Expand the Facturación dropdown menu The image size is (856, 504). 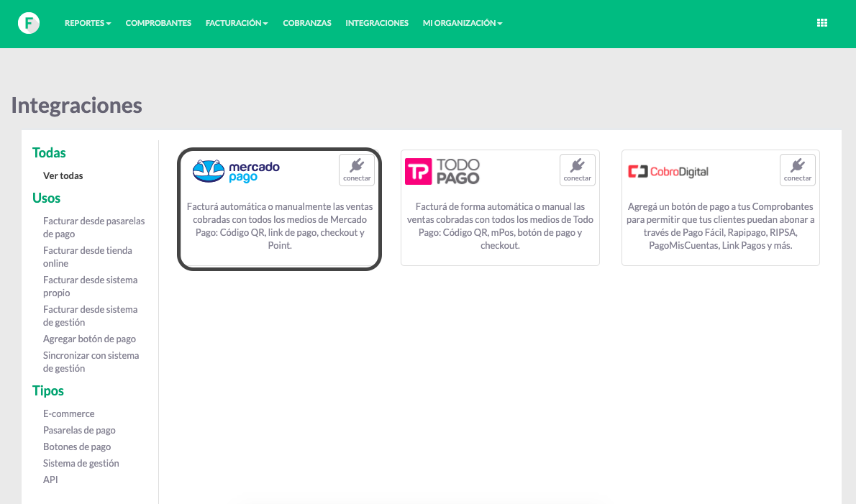click(237, 23)
